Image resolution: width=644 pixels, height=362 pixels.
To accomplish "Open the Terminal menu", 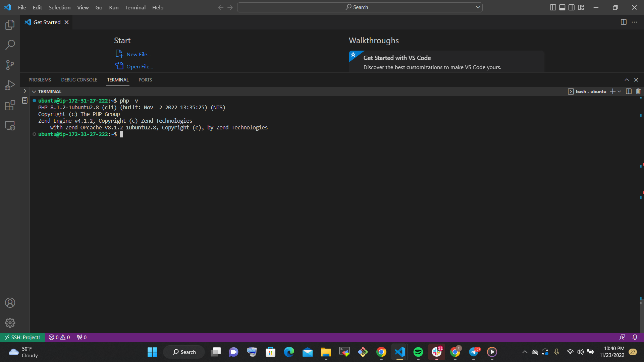I will 135,7.
